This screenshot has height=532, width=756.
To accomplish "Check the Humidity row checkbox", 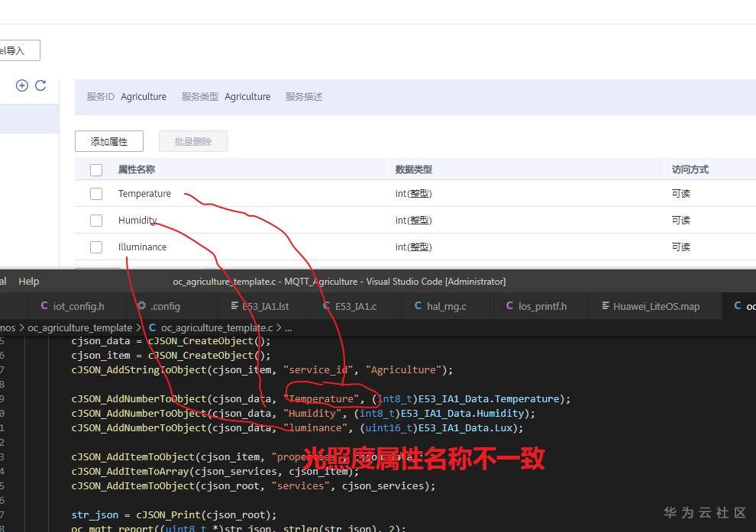I will click(x=96, y=221).
